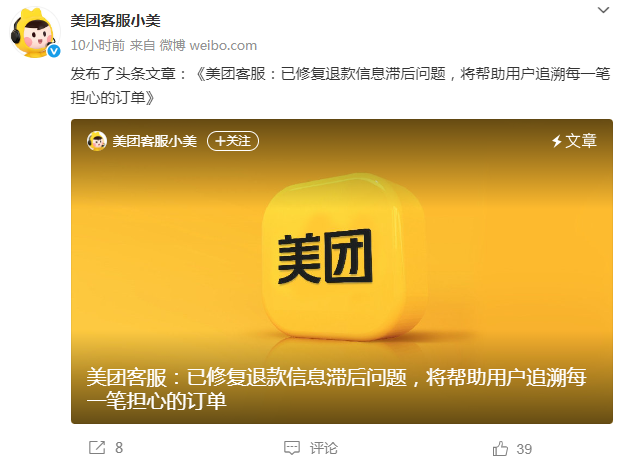
Task: Open comments via 评论 label
Action: (x=324, y=448)
